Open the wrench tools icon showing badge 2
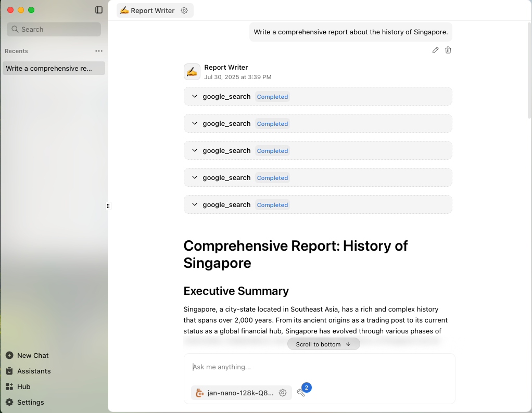The image size is (532, 413). click(302, 393)
